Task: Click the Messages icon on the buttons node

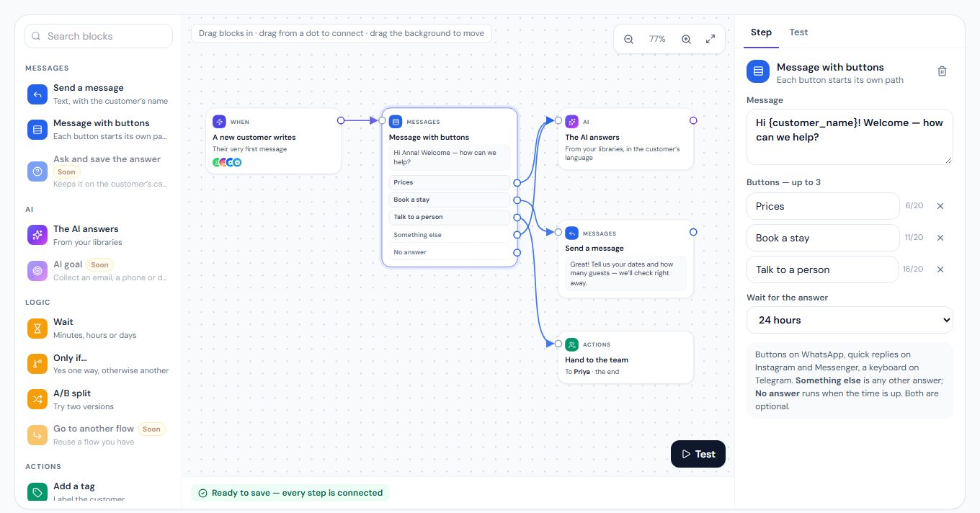Action: pos(396,122)
